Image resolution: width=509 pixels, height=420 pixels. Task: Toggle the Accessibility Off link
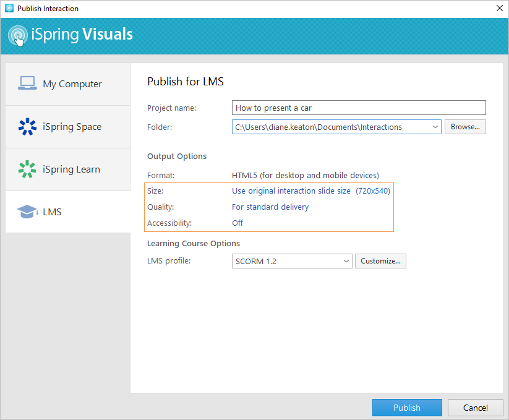pyautogui.click(x=237, y=223)
